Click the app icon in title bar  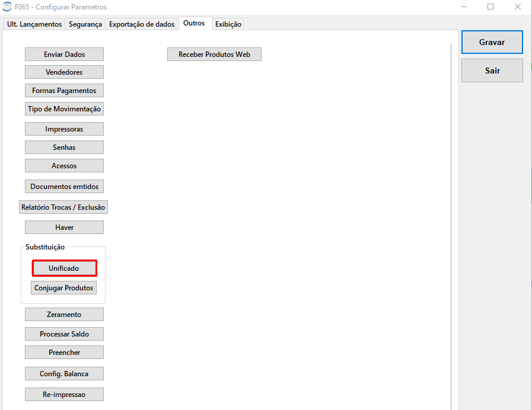tap(7, 7)
